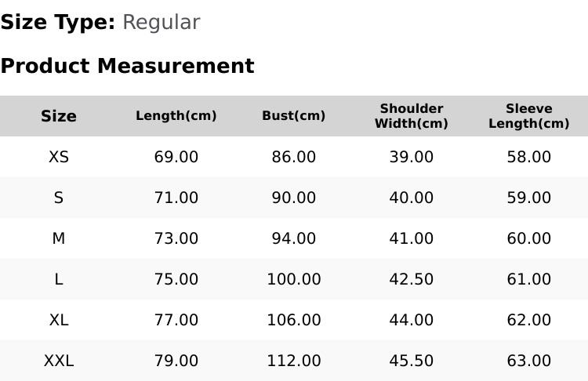Viewport: 588px width, 381px height.
Task: Select the S size row label
Action: (59, 198)
